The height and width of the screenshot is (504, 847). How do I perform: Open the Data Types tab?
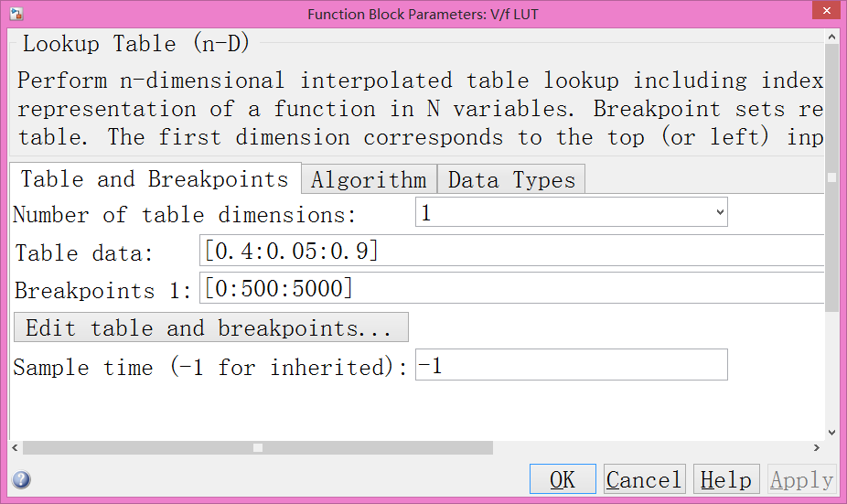(511, 179)
